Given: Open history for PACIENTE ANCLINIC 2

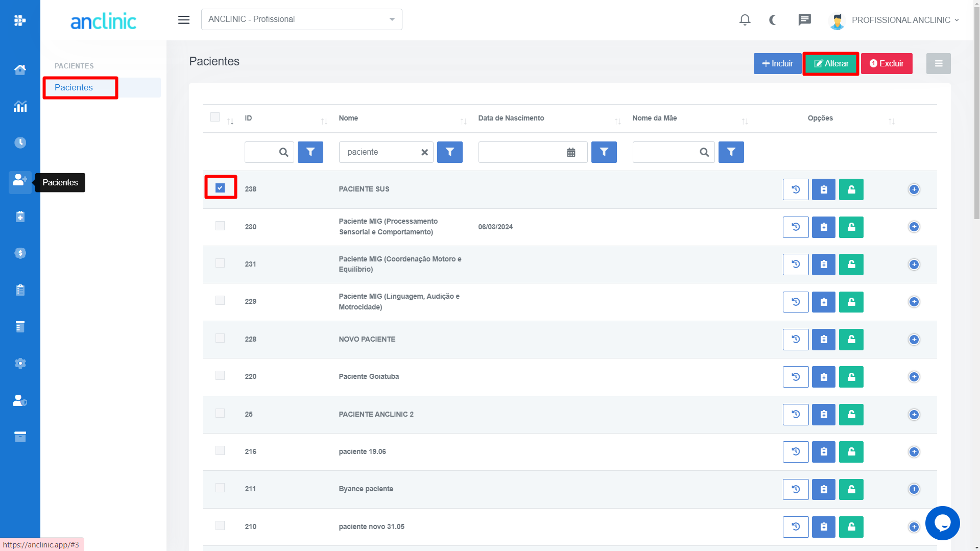Looking at the screenshot, I should 796,415.
